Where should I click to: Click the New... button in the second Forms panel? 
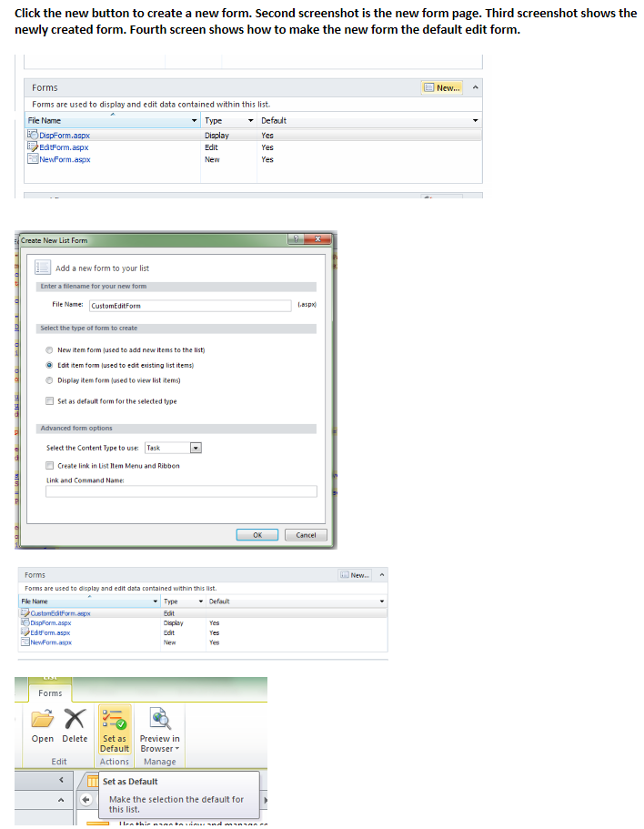355,575
